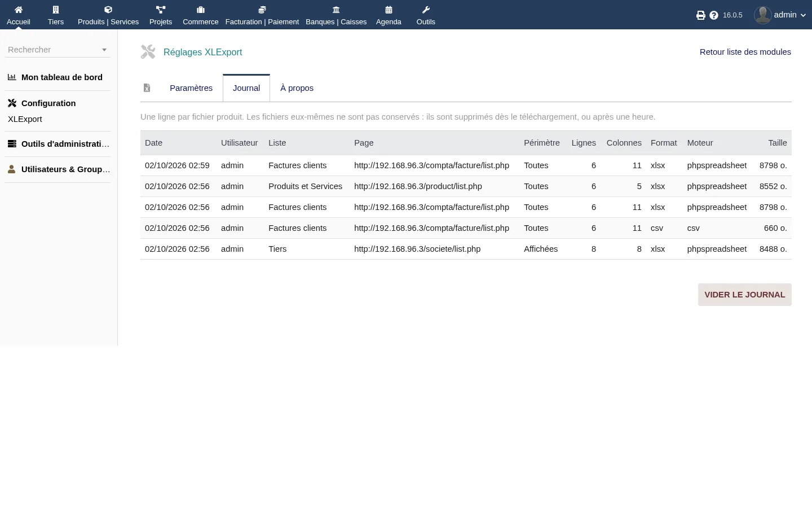Screen dimensions: 812x508
Task: Switch to the Paramètres tab
Action: point(191,88)
